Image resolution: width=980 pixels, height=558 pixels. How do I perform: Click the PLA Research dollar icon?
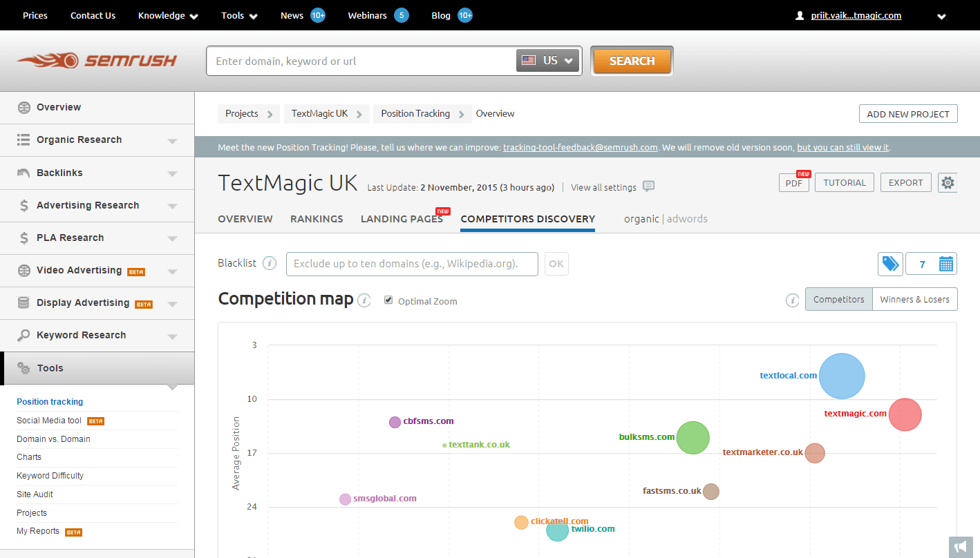coord(24,238)
